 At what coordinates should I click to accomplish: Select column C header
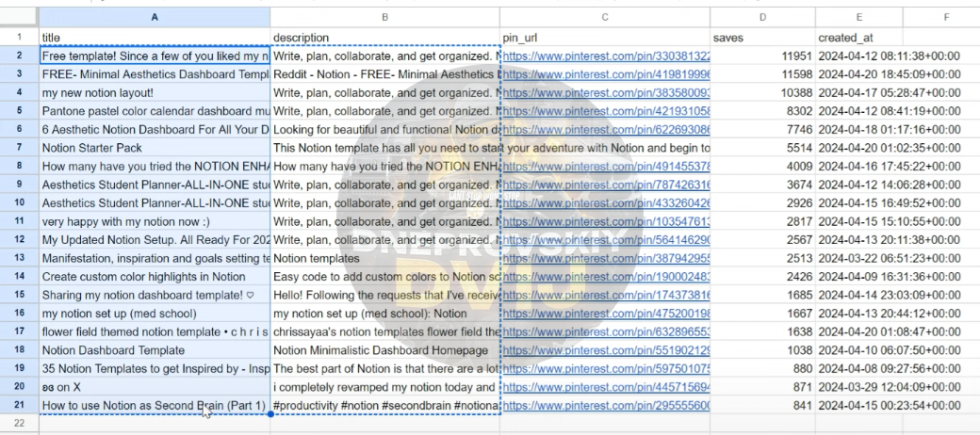click(x=605, y=18)
